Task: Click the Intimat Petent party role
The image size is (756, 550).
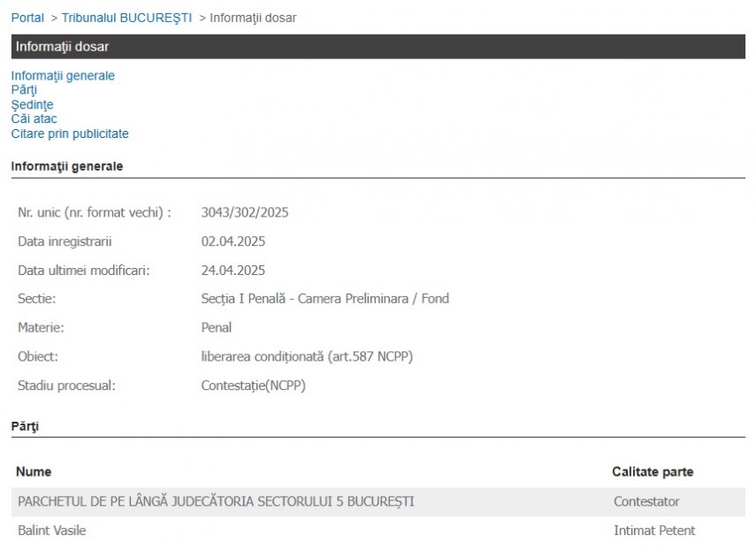Action: pyautogui.click(x=654, y=531)
